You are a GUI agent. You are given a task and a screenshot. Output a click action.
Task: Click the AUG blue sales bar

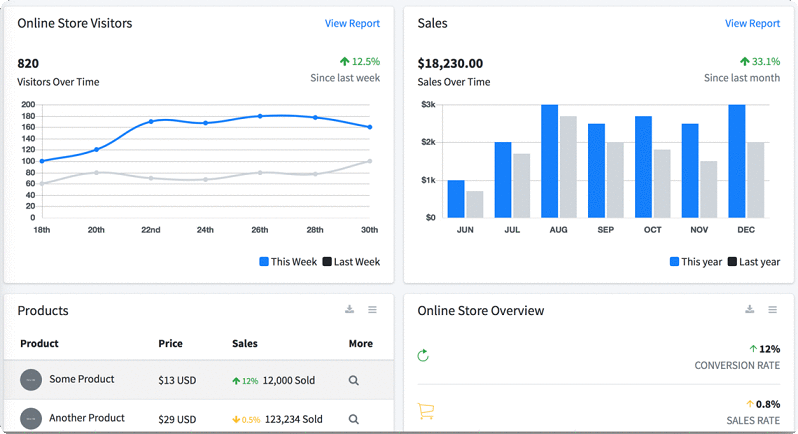[x=549, y=160]
